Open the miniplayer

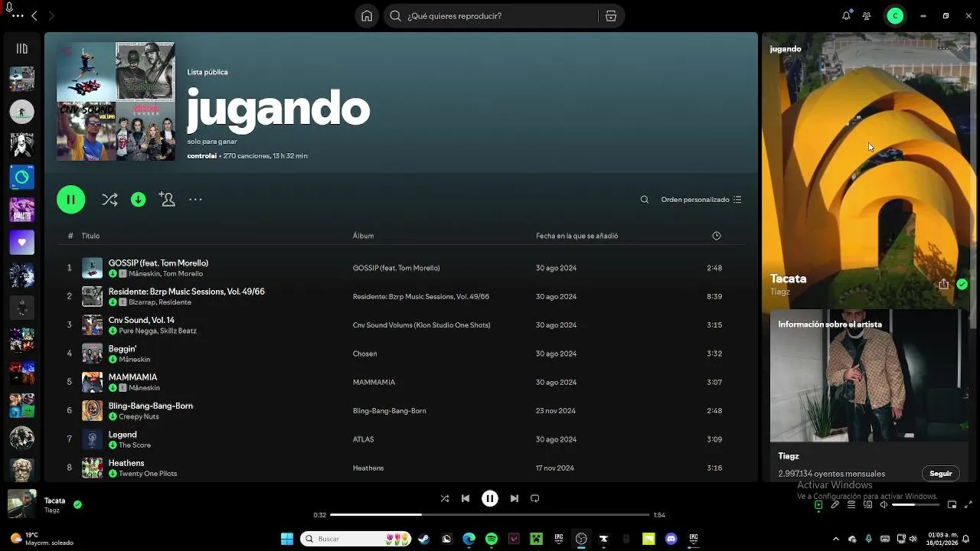[x=952, y=505]
